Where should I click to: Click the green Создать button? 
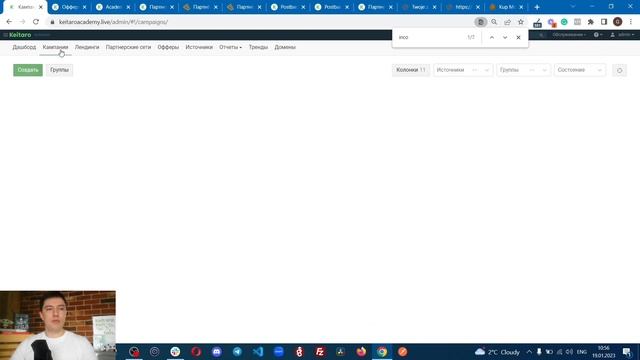point(28,70)
